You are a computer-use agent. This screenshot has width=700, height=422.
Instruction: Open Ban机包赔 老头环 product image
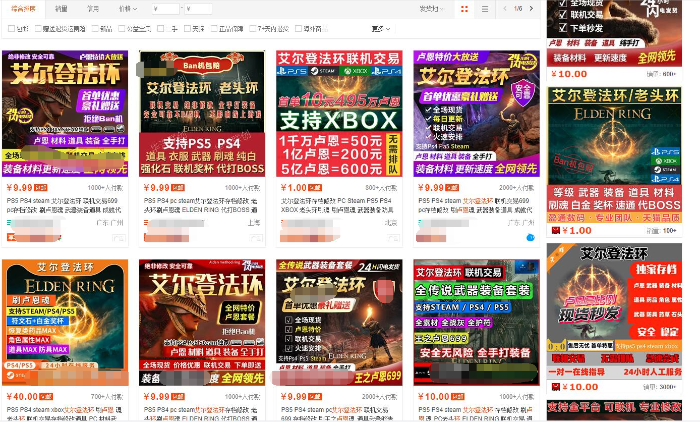[x=202, y=113]
